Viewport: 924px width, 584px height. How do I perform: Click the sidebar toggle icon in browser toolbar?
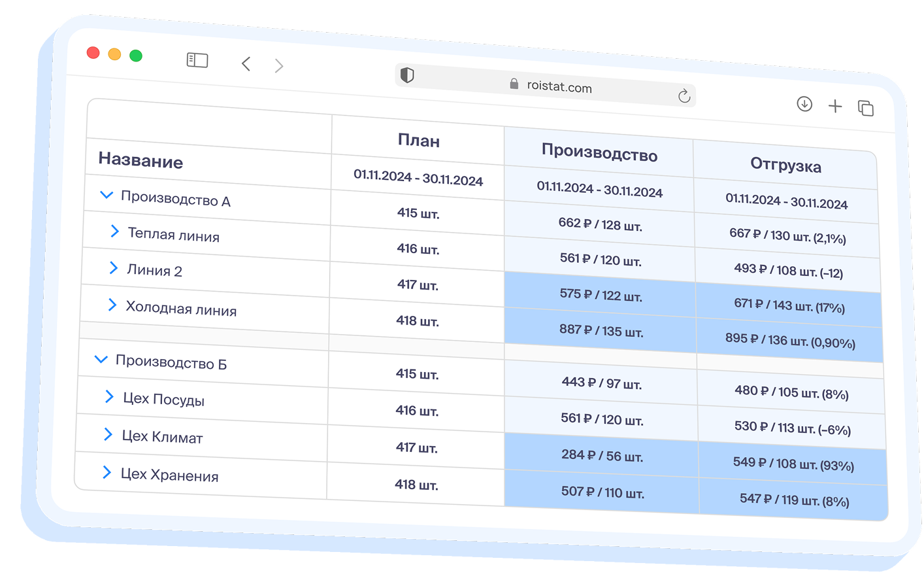pyautogui.click(x=197, y=61)
